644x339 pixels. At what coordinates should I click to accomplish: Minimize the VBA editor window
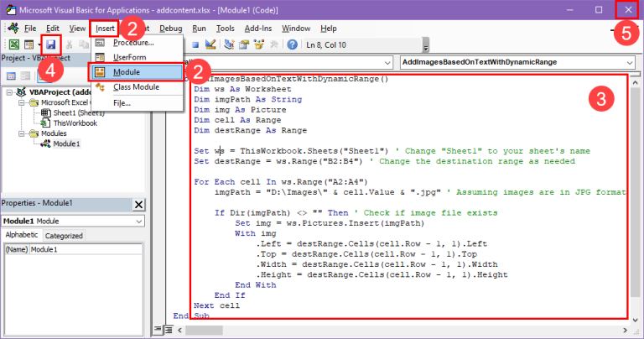(569, 9)
